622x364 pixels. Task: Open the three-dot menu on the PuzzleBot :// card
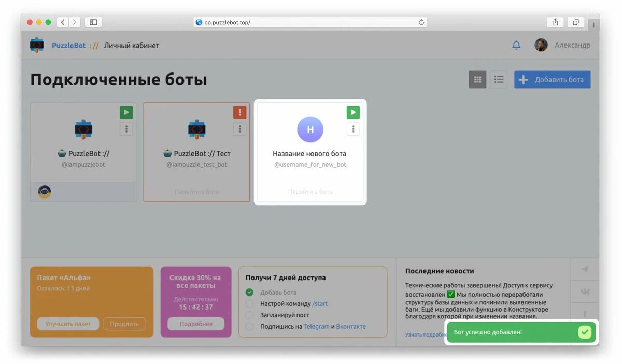(126, 129)
